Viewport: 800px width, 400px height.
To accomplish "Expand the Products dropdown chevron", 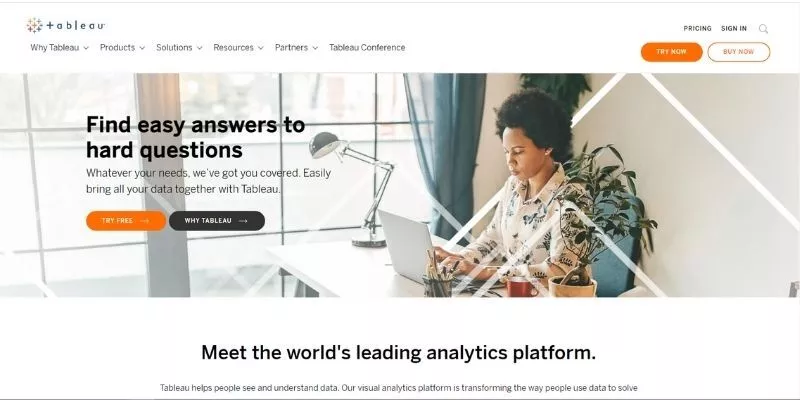I will point(142,48).
